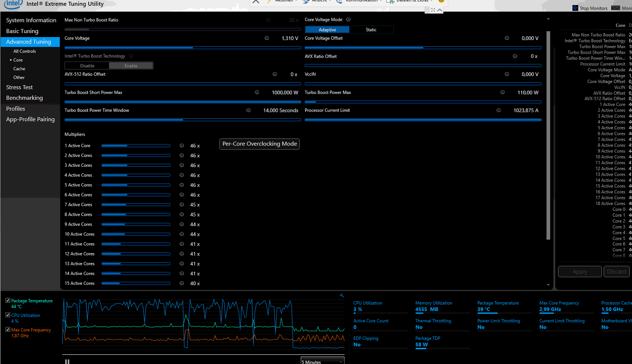Open App-Profile Pairing section
Image resolution: width=632 pixels, height=364 pixels.
pyautogui.click(x=30, y=119)
